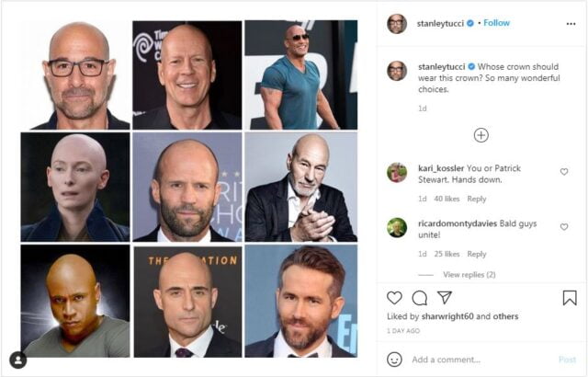Click ricardomontydavies' profile avatar
588x377 pixels.
point(397,227)
